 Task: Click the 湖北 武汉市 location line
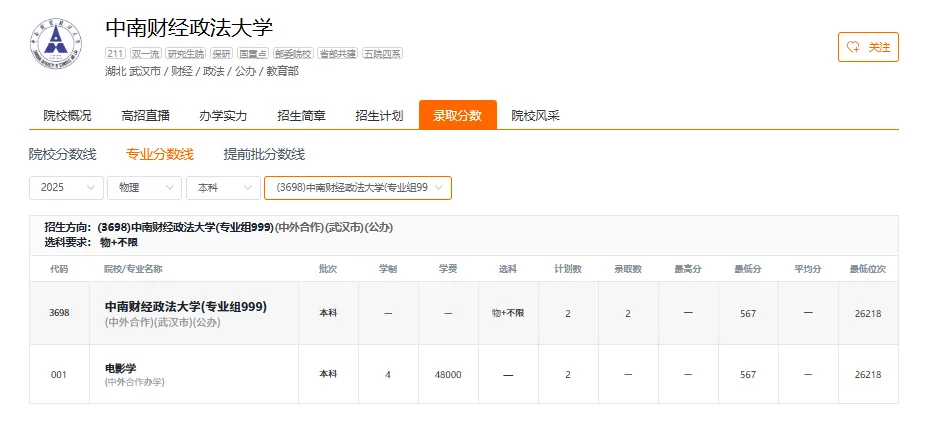point(202,72)
